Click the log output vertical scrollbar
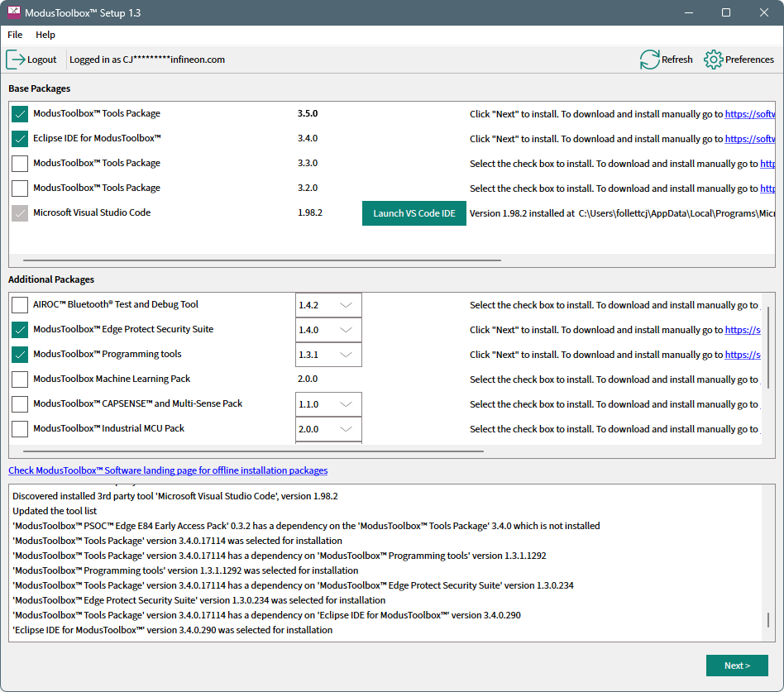Screen dimensions: 784x692 768,620
